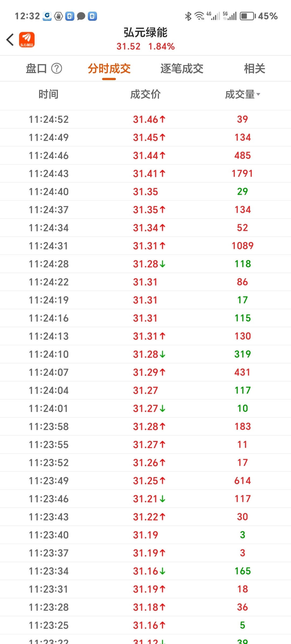The width and height of the screenshot is (291, 644).
Task: Click the 成交价 column header
Action: pyautogui.click(x=145, y=94)
